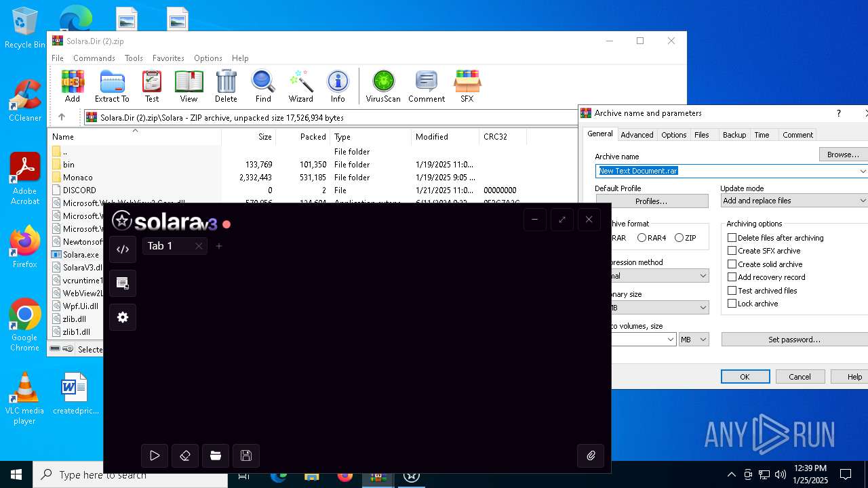
Task: Click the Cancel button
Action: pyautogui.click(x=800, y=377)
